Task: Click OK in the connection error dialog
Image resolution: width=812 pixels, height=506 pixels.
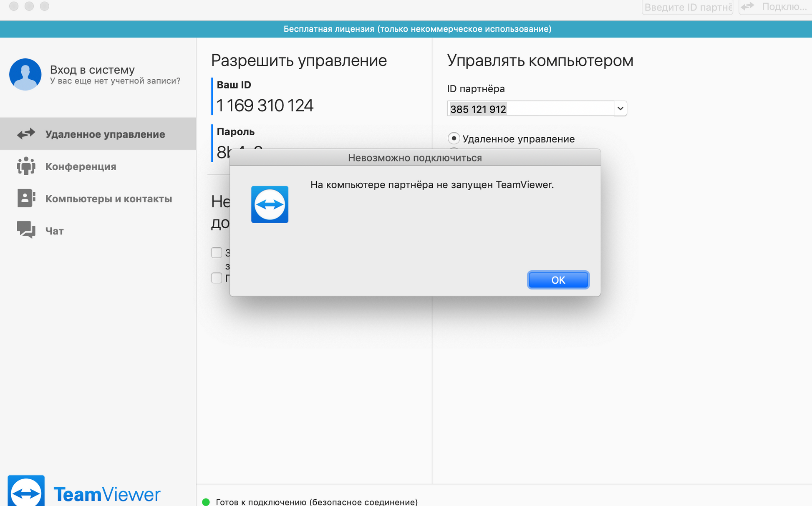Action: (x=558, y=280)
